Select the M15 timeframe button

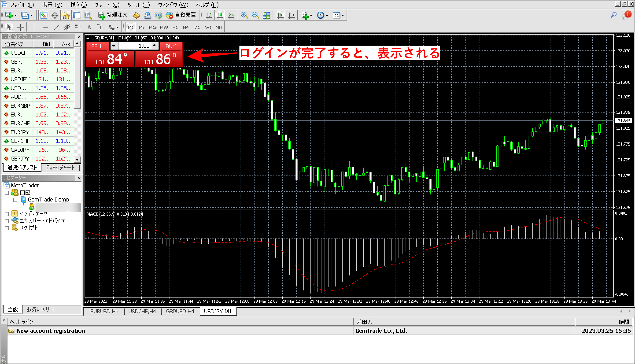click(x=153, y=27)
